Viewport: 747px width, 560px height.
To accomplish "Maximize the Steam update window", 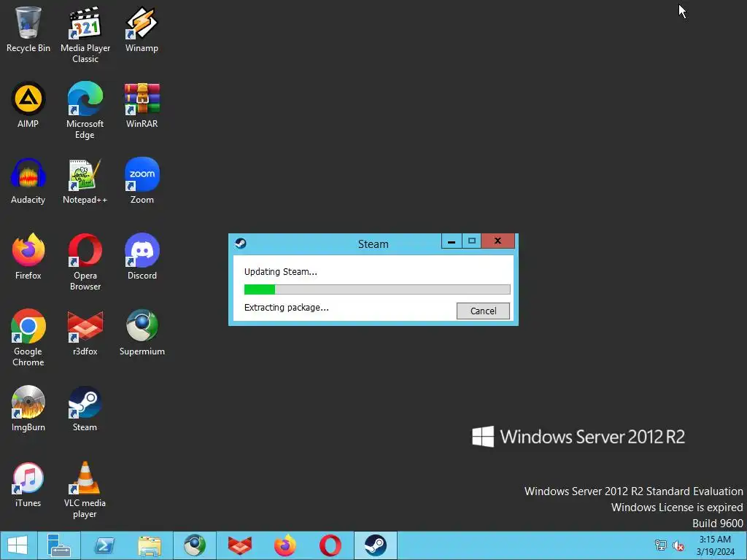I will [x=472, y=241].
